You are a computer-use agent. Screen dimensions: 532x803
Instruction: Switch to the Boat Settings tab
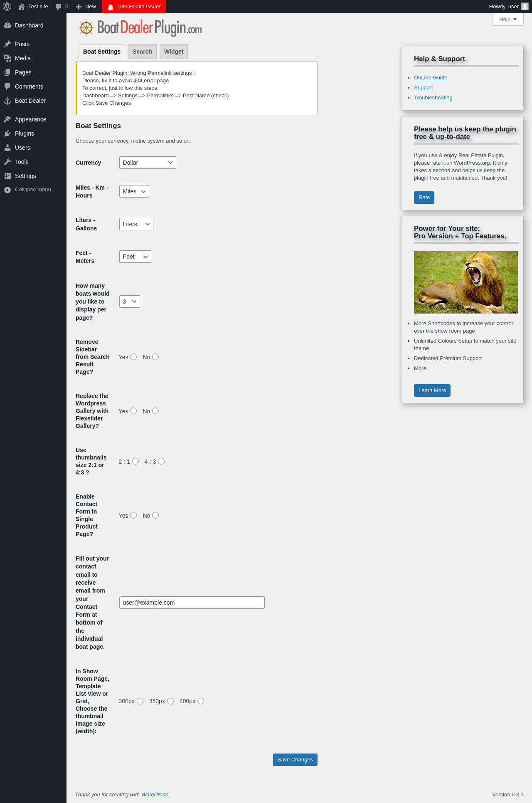tap(102, 52)
